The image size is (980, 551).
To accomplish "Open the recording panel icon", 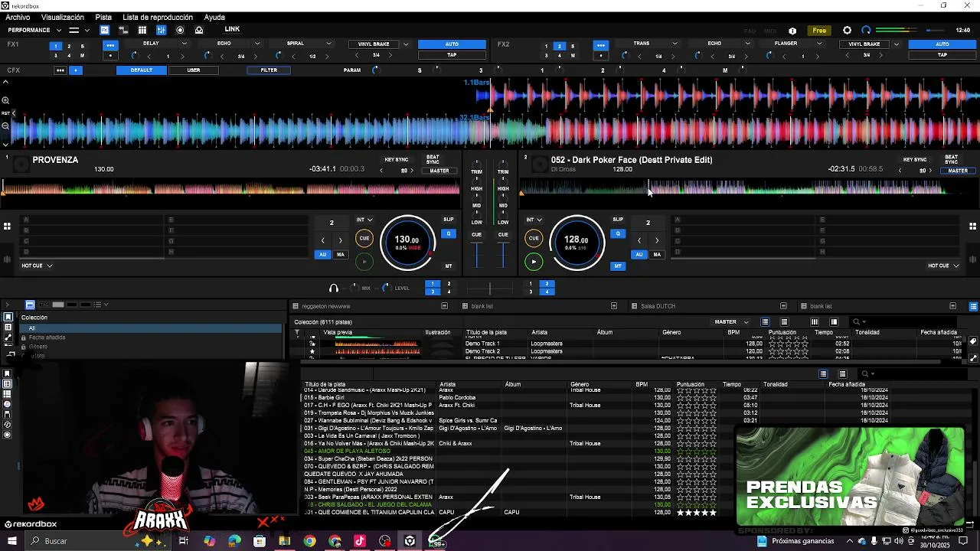I will tap(180, 30).
